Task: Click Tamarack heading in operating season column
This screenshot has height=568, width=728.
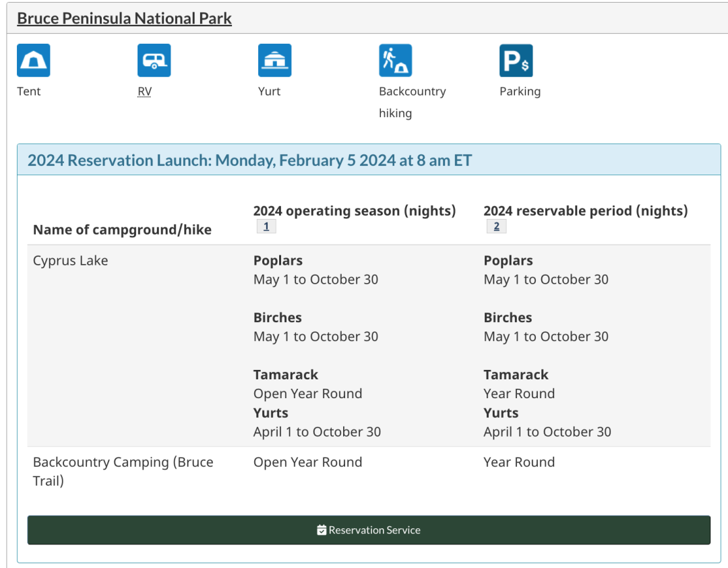Action: 286,375
